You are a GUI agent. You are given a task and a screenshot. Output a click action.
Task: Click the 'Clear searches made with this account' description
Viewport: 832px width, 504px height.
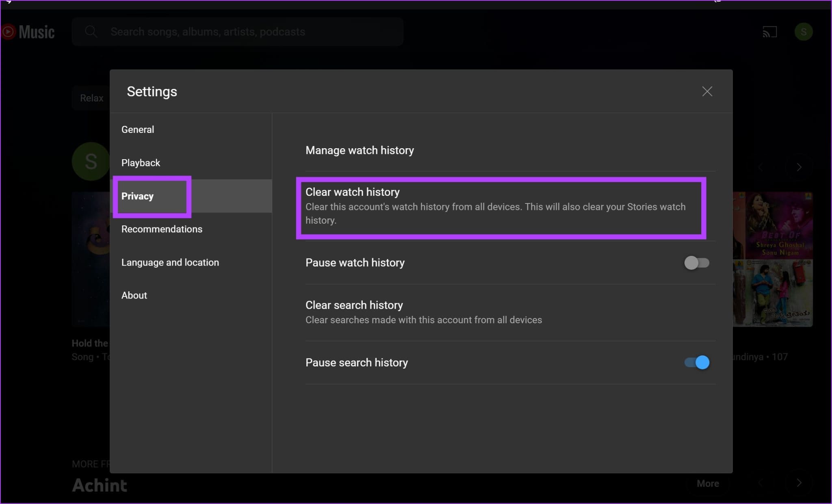tap(424, 320)
